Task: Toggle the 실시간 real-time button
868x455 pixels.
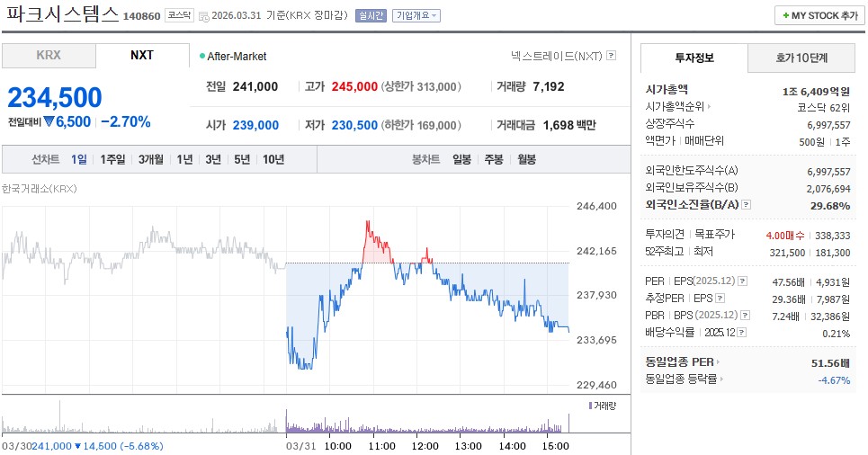Action: (x=371, y=15)
